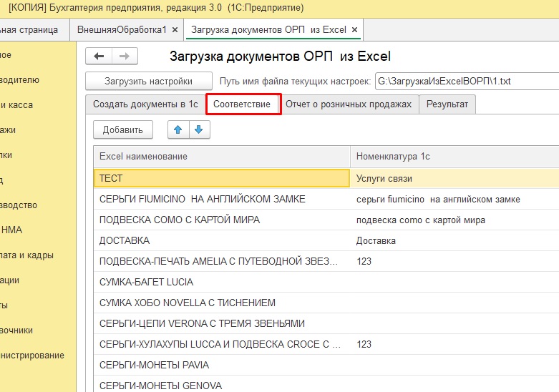Viewport: 559px width, 392px height.
Task: Move row down with blue arrow
Action: coord(198,129)
